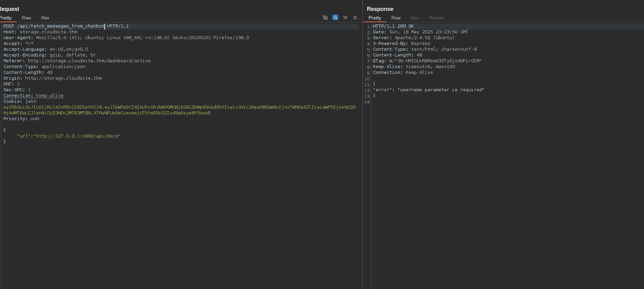The width and height of the screenshot is (644, 289).
Task: Click the request Content-Length: 40 header
Action: pyautogui.click(x=28, y=73)
